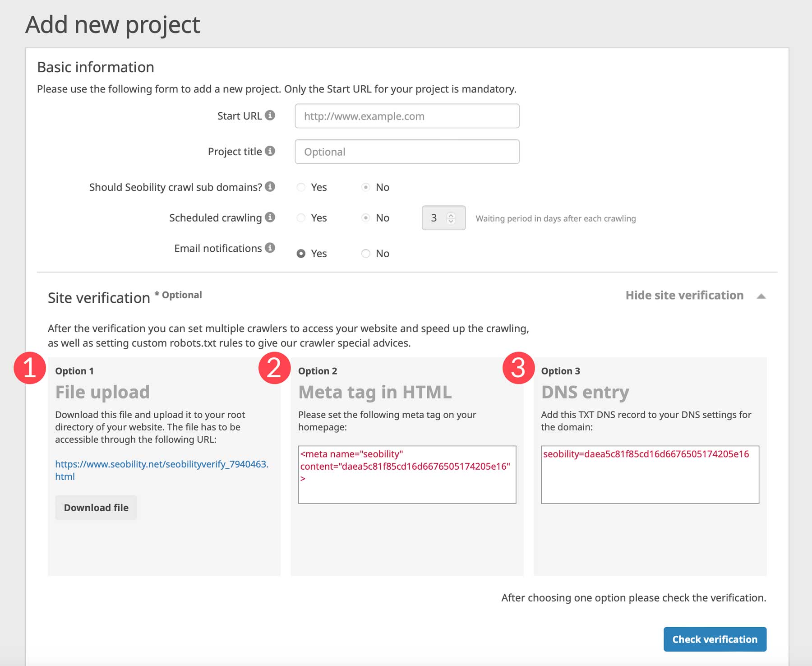Image resolution: width=812 pixels, height=666 pixels.
Task: Click the Download file button
Action: [96, 508]
